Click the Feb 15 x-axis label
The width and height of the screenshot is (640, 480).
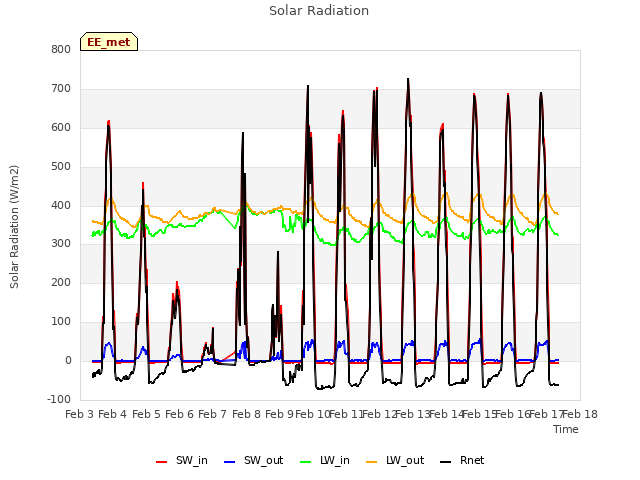(x=480, y=414)
